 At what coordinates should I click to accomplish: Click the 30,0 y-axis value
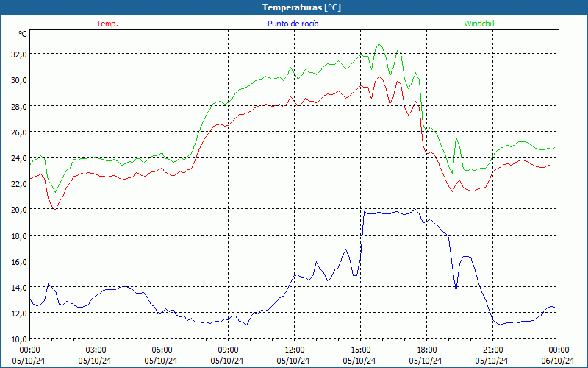(x=20, y=80)
